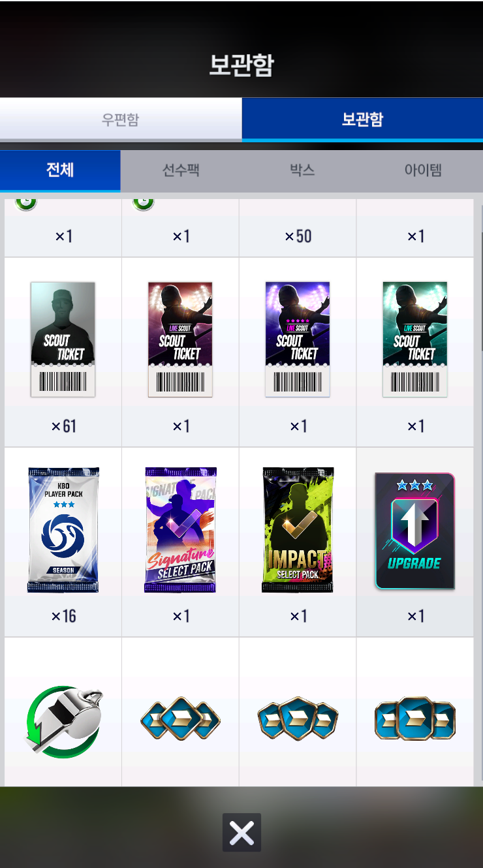Viewport: 483px width, 868px height.
Task: Open the KBO Player Pack Season
Action: click(63, 529)
